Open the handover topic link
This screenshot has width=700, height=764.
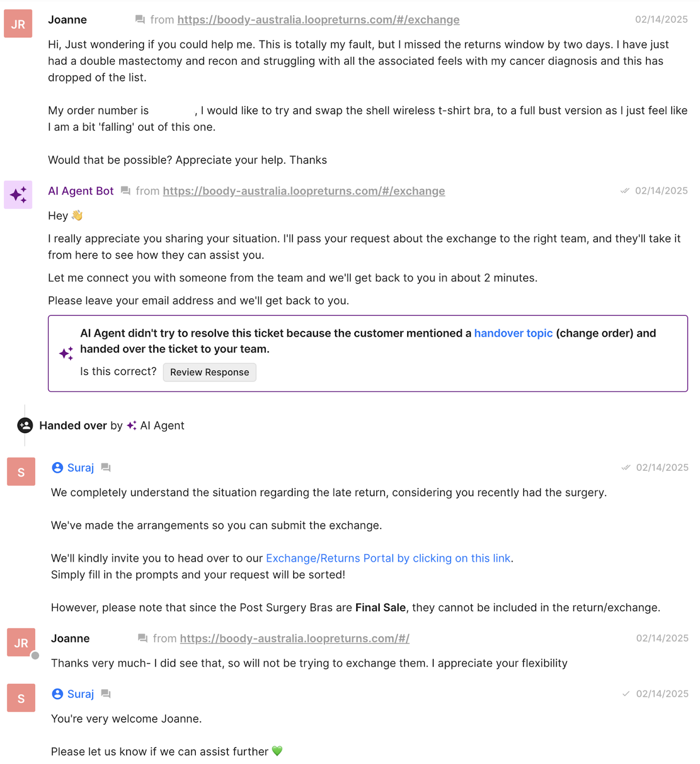(x=513, y=333)
